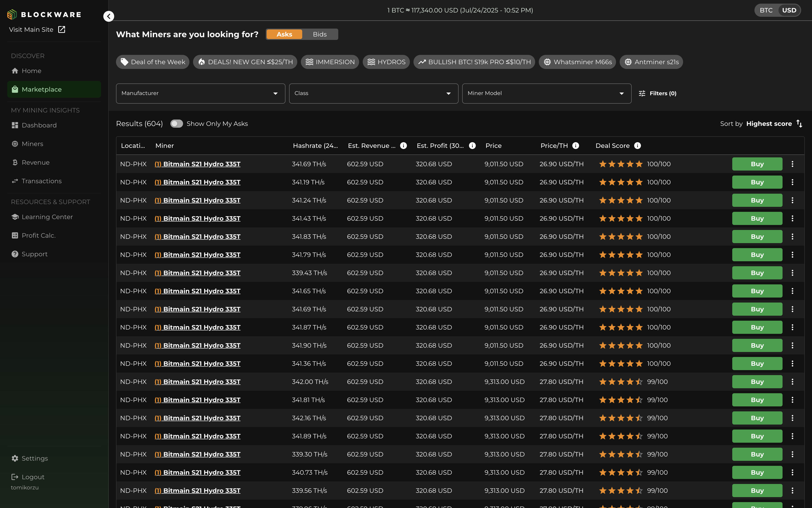This screenshot has height=508, width=812.
Task: Buy the miner with 341.83 TH/s hashrate
Action: [757, 237]
